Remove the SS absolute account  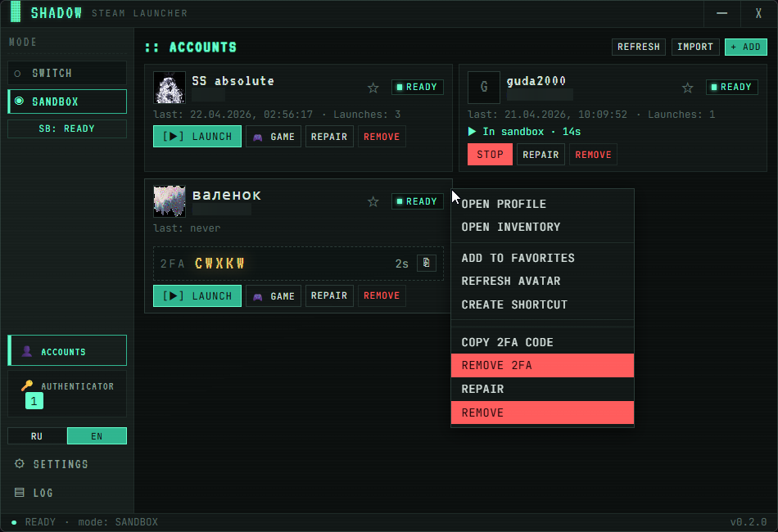click(382, 137)
